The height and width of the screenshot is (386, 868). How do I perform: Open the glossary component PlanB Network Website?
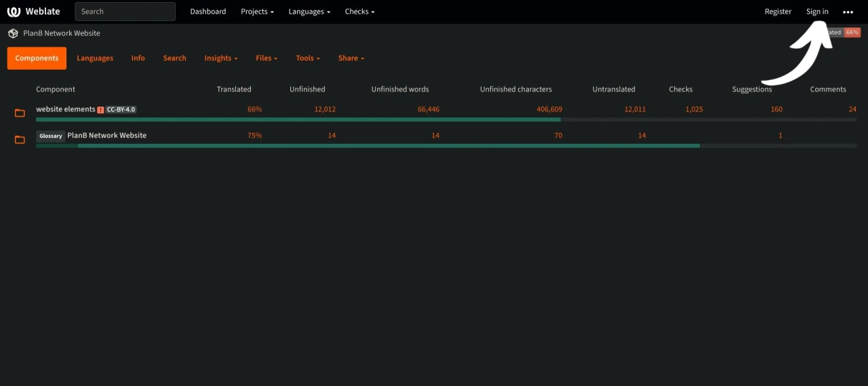106,136
